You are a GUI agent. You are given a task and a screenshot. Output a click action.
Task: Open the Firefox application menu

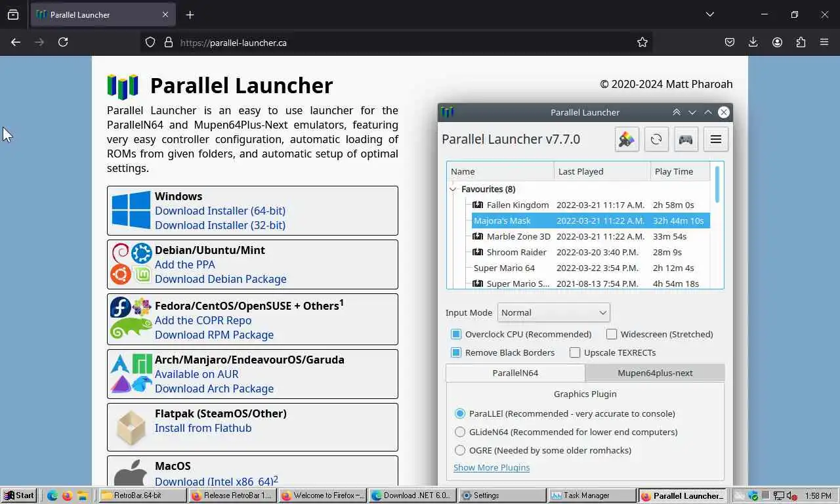(x=824, y=42)
